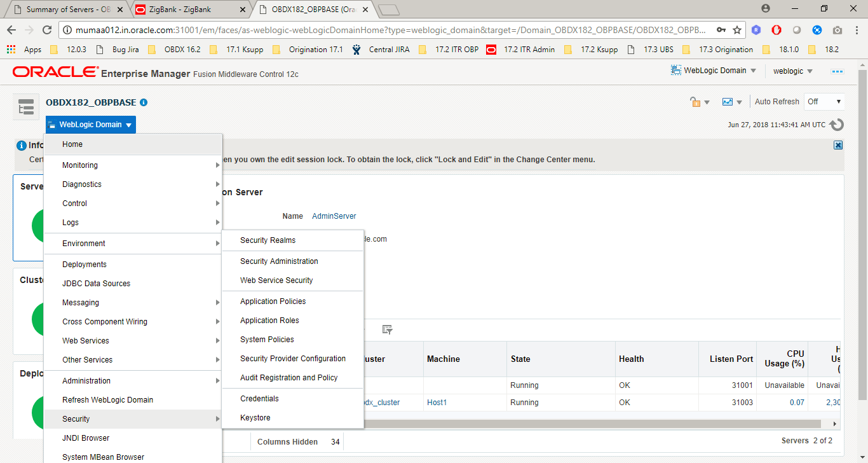Open the Chrome user profile icon

tap(765, 9)
